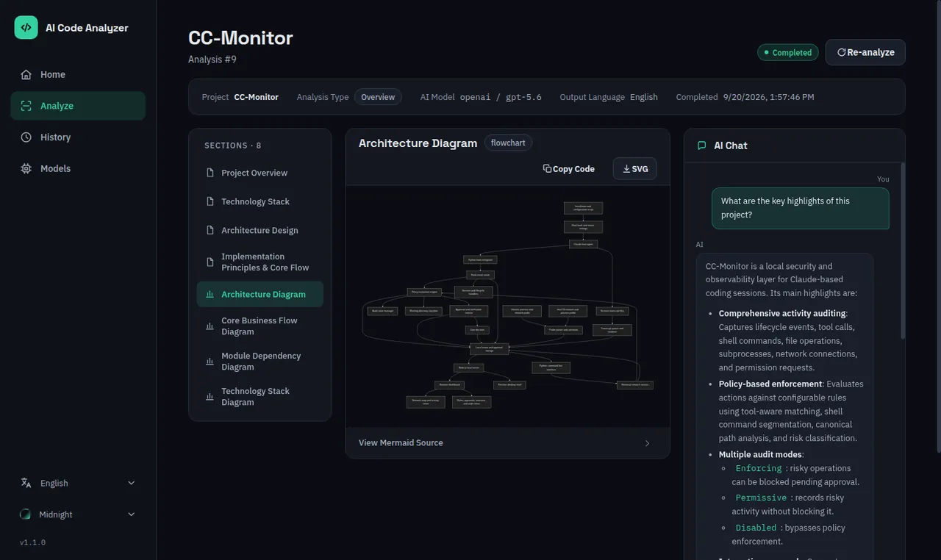Click the Architecture Diagram chart icon
The image size is (941, 560).
(210, 294)
